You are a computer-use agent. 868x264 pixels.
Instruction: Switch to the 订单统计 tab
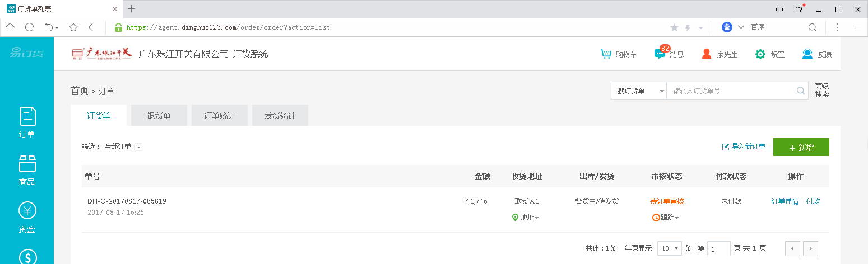(219, 116)
